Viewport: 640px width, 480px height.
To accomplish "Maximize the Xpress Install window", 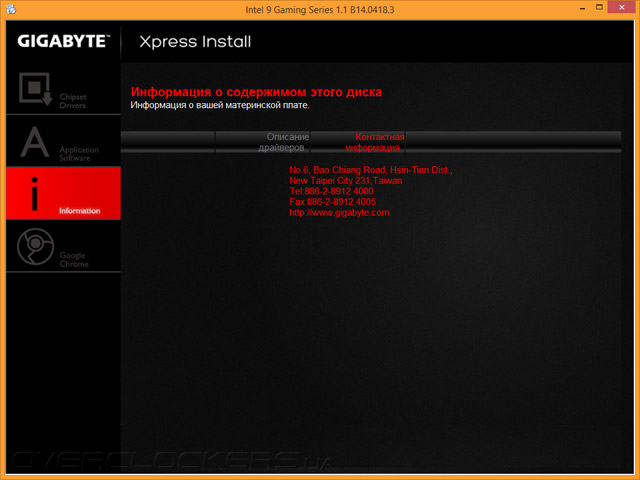I will coord(599,7).
